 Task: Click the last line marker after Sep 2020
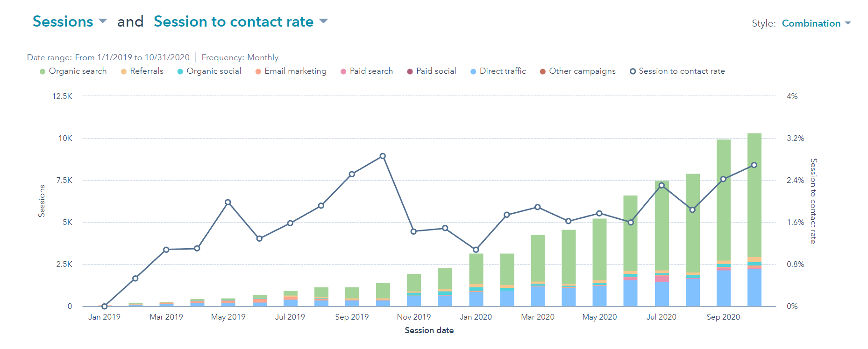pos(754,165)
